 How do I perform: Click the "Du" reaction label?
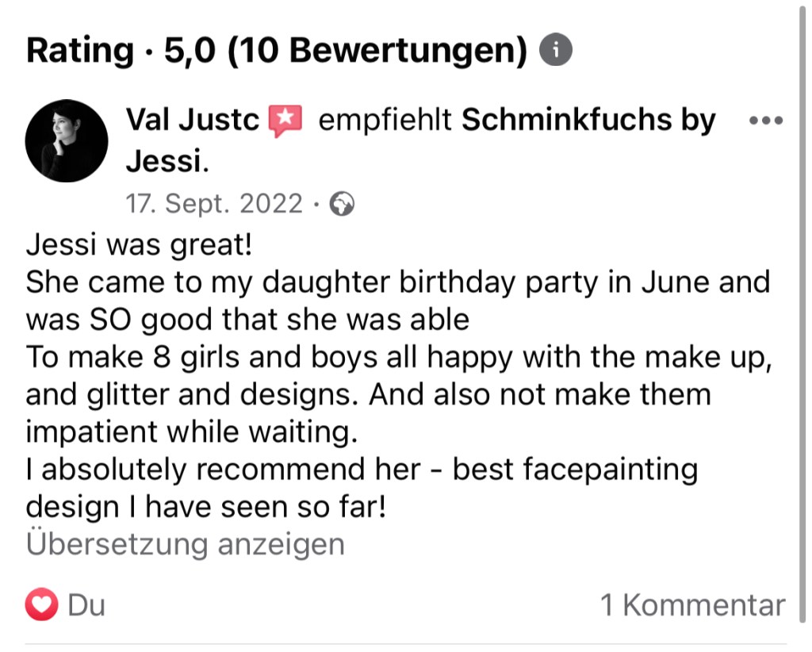(86, 606)
